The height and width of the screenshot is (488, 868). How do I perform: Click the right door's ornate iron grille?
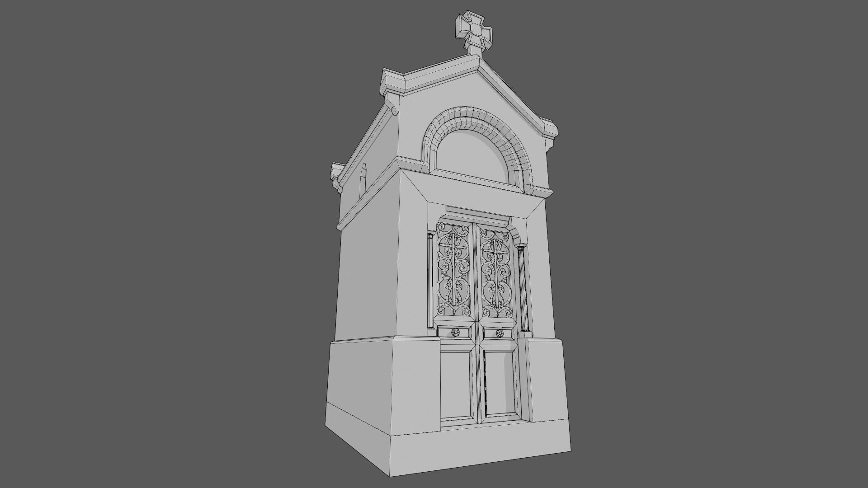496,273
